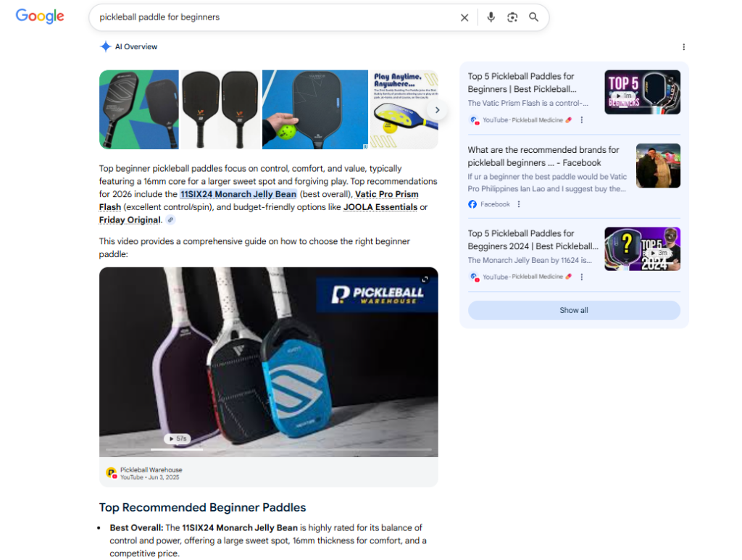Open the first black paddles image thumbnail

click(139, 109)
